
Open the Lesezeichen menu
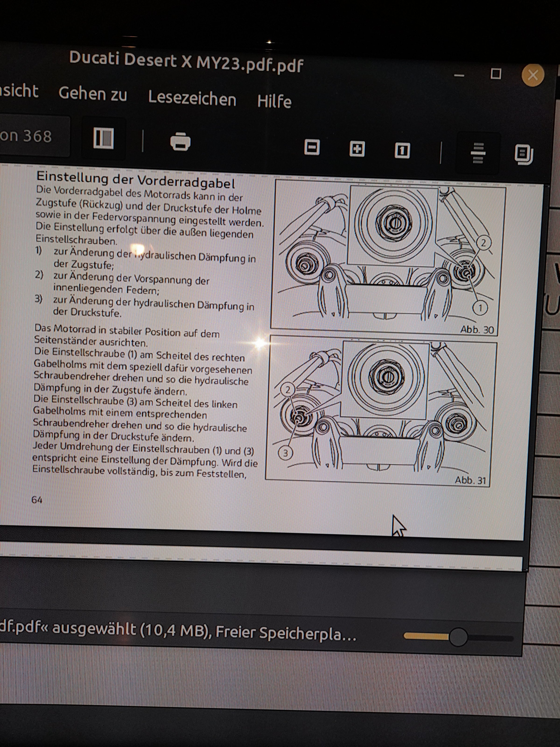click(192, 99)
